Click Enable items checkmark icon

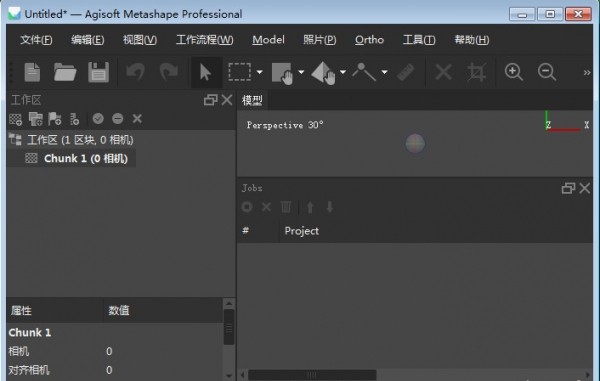coord(98,119)
